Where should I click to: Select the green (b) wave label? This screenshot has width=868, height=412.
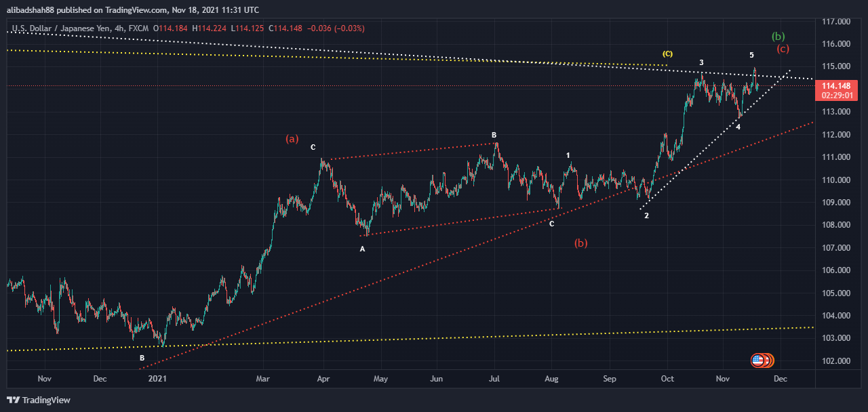coord(779,36)
